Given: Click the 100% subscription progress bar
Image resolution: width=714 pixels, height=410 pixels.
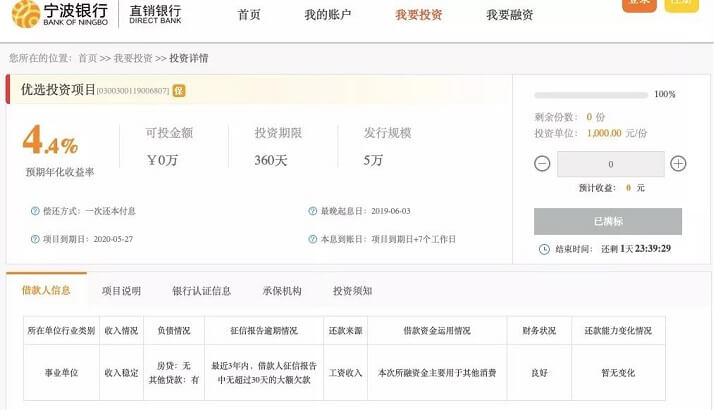Looking at the screenshot, I should point(590,95).
